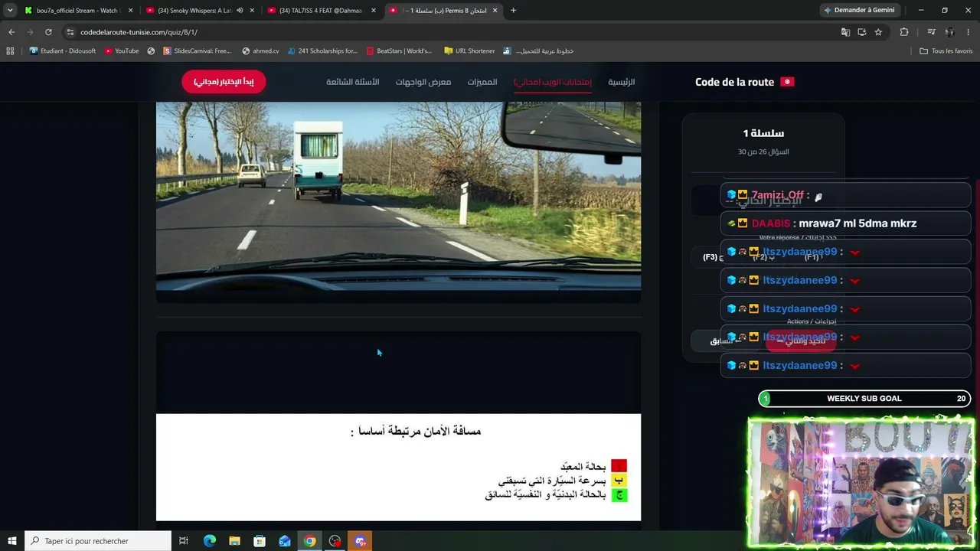This screenshot has width=980, height=551.
Task: Open the الرئيسية home menu item
Action: [621, 82]
